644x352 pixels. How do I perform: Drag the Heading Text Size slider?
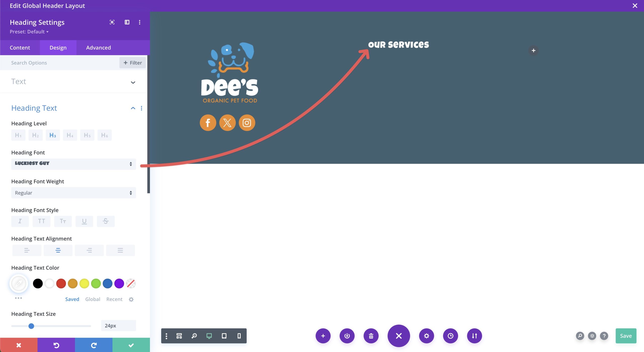[31, 326]
